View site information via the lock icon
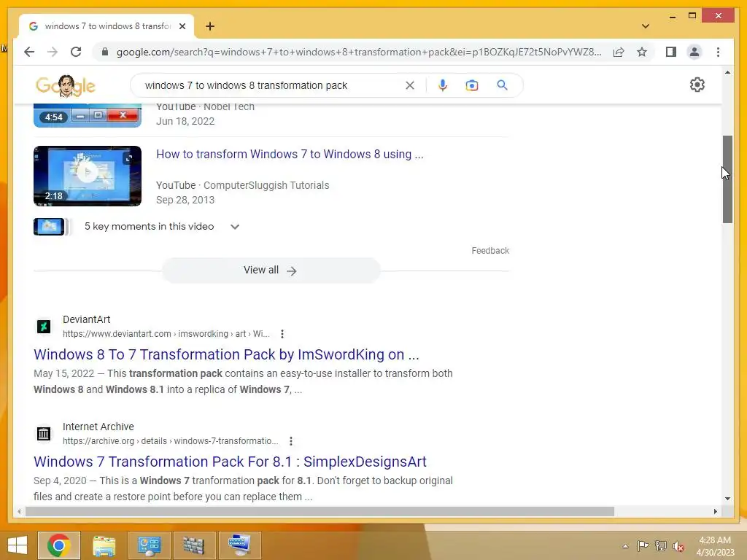Image resolution: width=747 pixels, height=560 pixels. (105, 52)
